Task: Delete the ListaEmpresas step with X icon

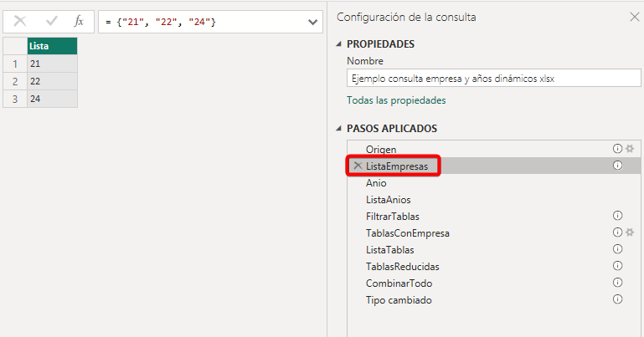Action: pyautogui.click(x=358, y=166)
